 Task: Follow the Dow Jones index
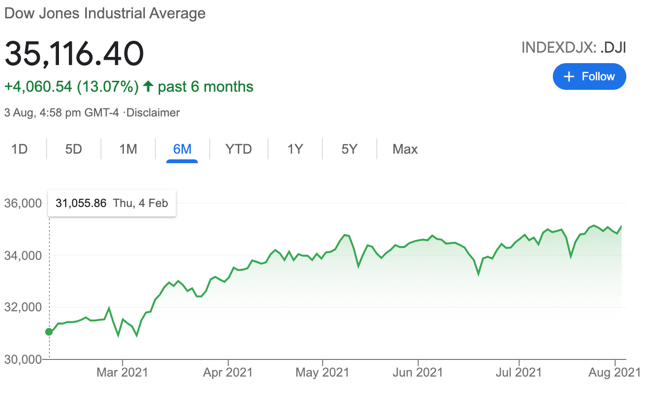[x=589, y=77]
